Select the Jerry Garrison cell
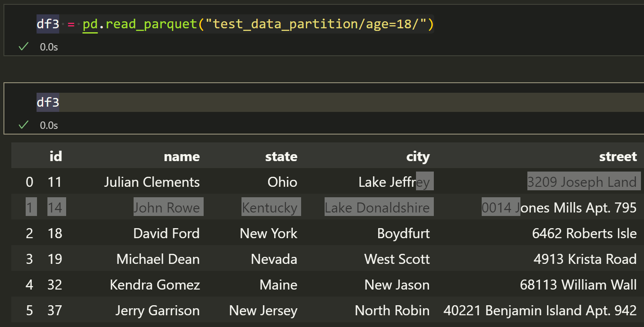Image resolution: width=644 pixels, height=327 pixels. [x=158, y=310]
